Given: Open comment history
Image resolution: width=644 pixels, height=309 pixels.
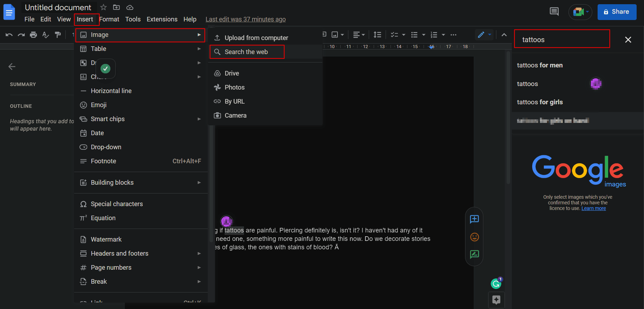Looking at the screenshot, I should (x=554, y=12).
